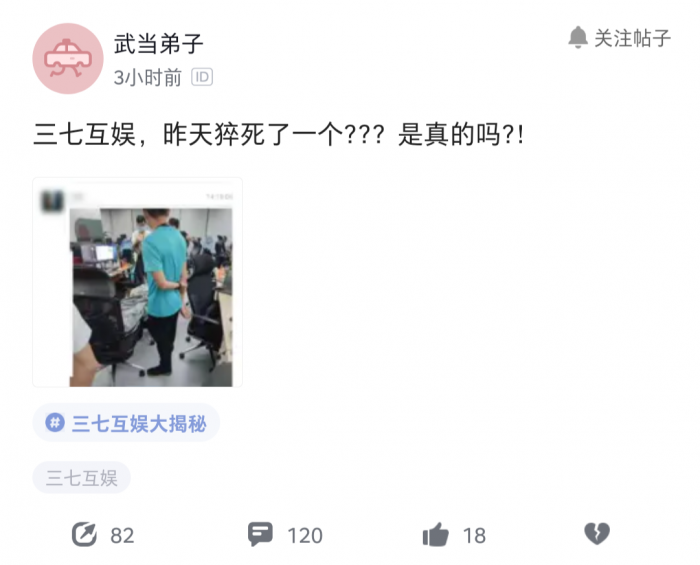Tap the broken heart dislike icon
Viewport: 700px width, 565px height.
coord(597,534)
